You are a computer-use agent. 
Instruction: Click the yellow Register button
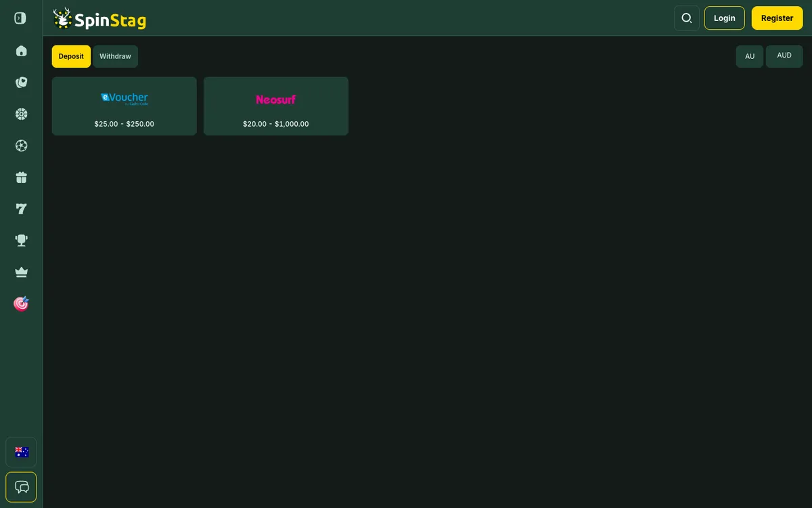pos(777,18)
